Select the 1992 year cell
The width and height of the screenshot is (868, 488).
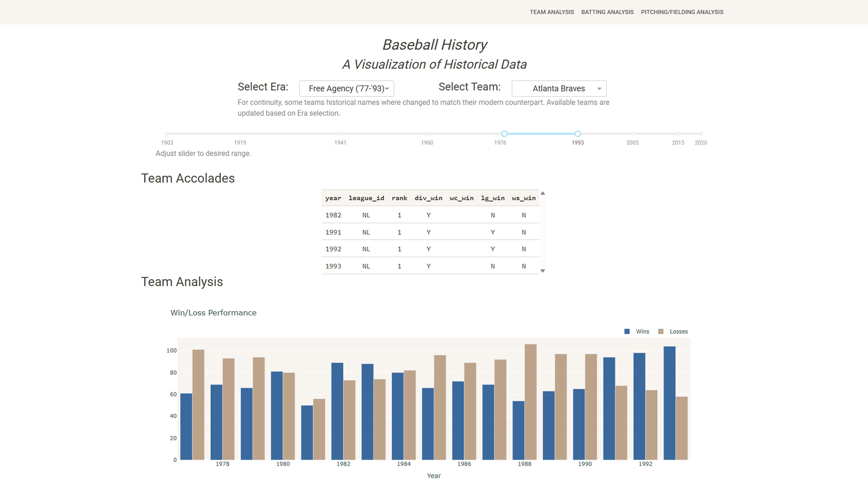pos(333,249)
